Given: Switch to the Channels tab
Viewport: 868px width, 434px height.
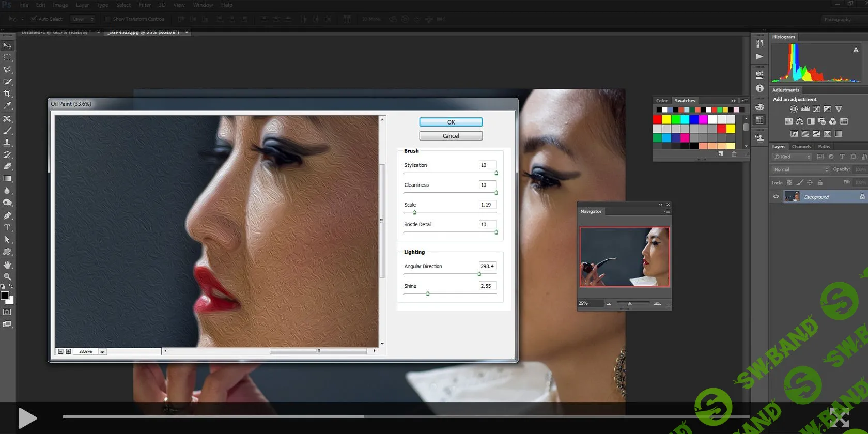Looking at the screenshot, I should point(801,147).
